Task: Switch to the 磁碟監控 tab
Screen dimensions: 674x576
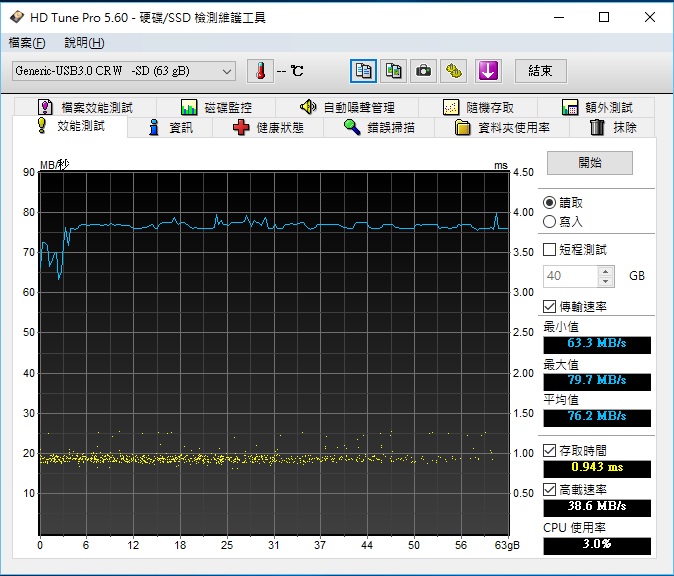Action: point(216,107)
